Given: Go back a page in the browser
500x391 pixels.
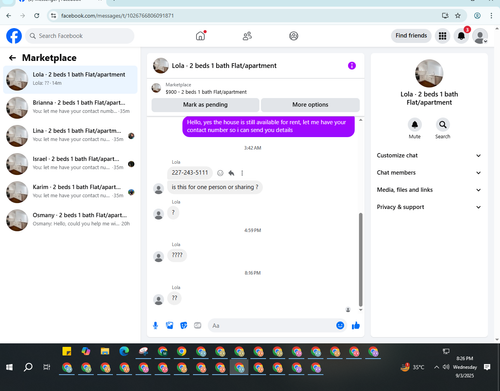Looking at the screenshot, I should (9, 16).
